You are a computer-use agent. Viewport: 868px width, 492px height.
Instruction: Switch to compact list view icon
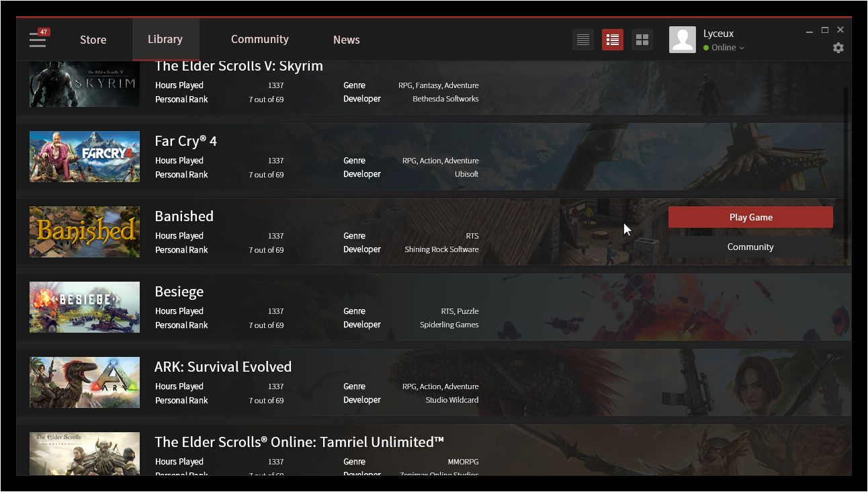(583, 40)
